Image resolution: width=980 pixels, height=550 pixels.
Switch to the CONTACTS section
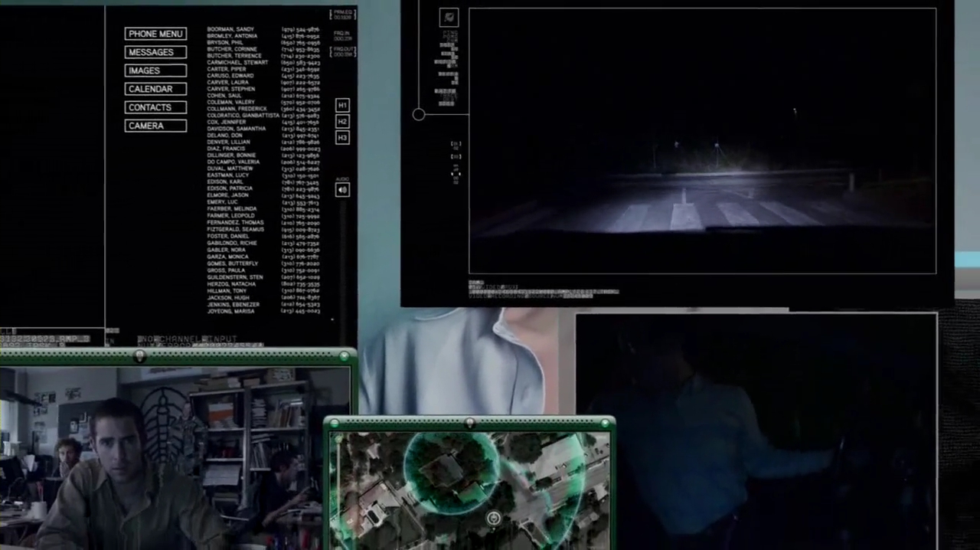point(155,107)
